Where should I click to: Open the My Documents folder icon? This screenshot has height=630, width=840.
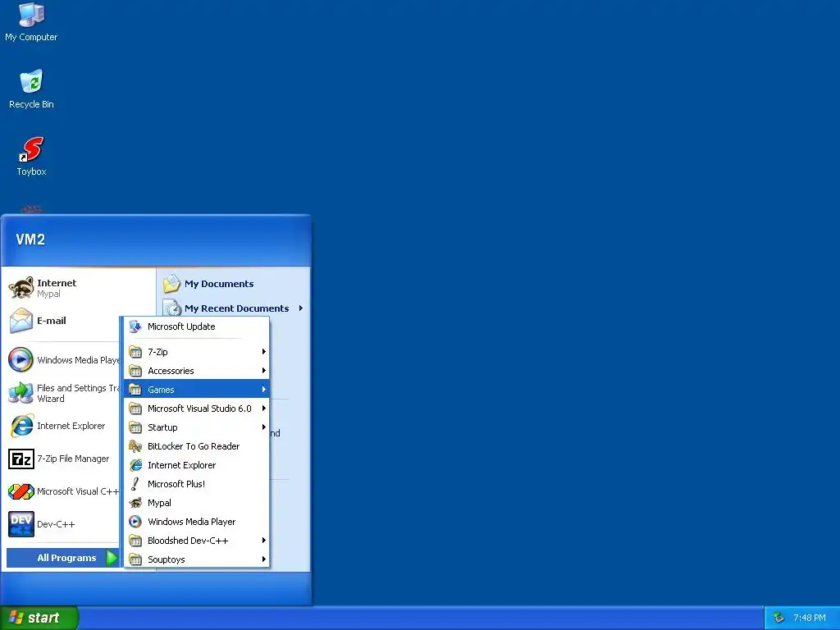[171, 283]
